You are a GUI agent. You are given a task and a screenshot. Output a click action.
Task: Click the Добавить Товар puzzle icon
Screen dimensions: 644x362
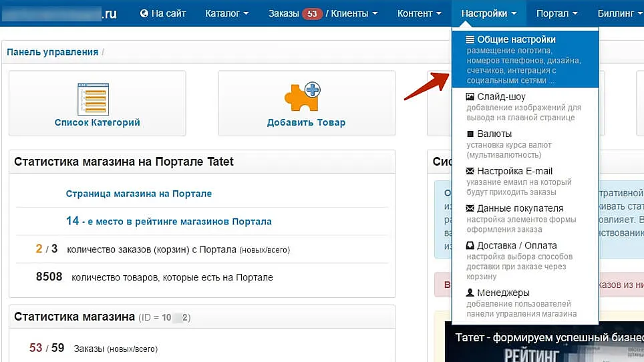[x=302, y=98]
